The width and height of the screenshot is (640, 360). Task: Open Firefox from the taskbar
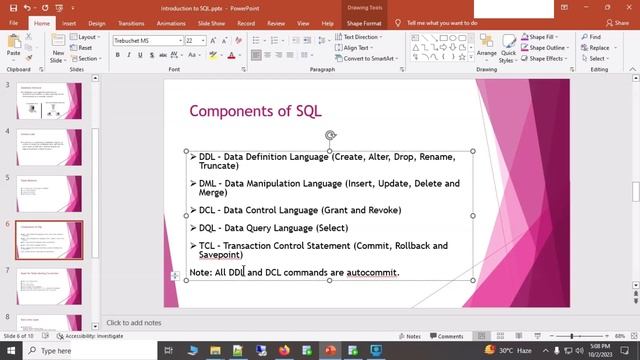pos(284,351)
